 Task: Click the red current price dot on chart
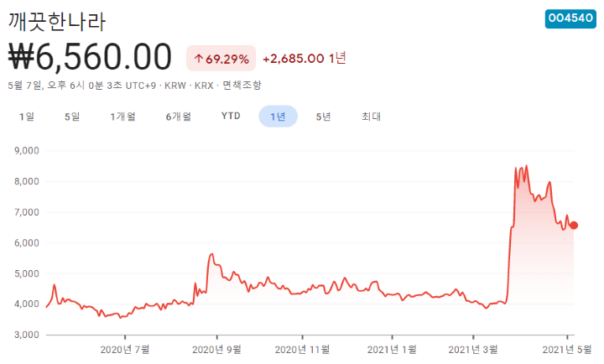tap(574, 226)
